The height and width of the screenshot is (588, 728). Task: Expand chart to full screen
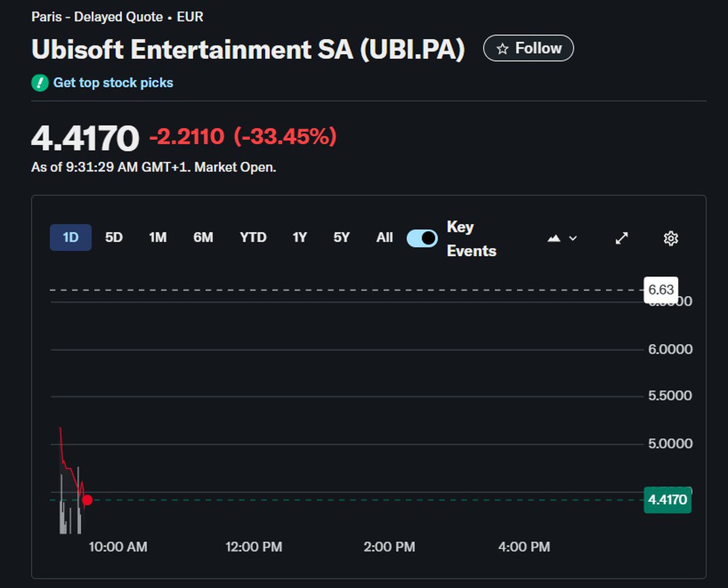pos(622,238)
